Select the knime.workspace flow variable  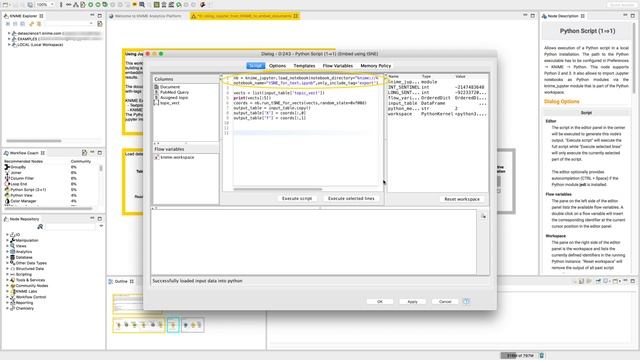coord(177,157)
